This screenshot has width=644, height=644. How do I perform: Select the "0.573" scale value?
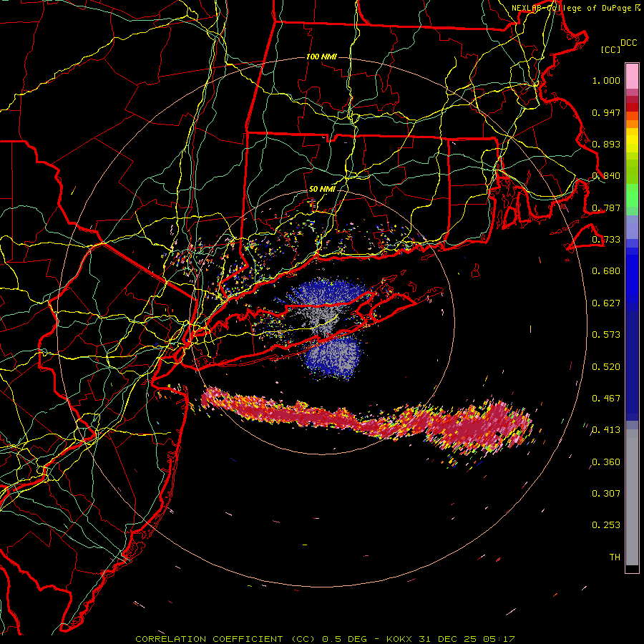pyautogui.click(x=606, y=335)
